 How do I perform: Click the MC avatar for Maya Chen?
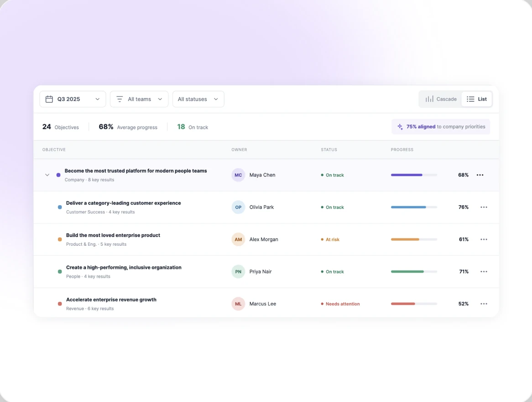[x=238, y=175]
